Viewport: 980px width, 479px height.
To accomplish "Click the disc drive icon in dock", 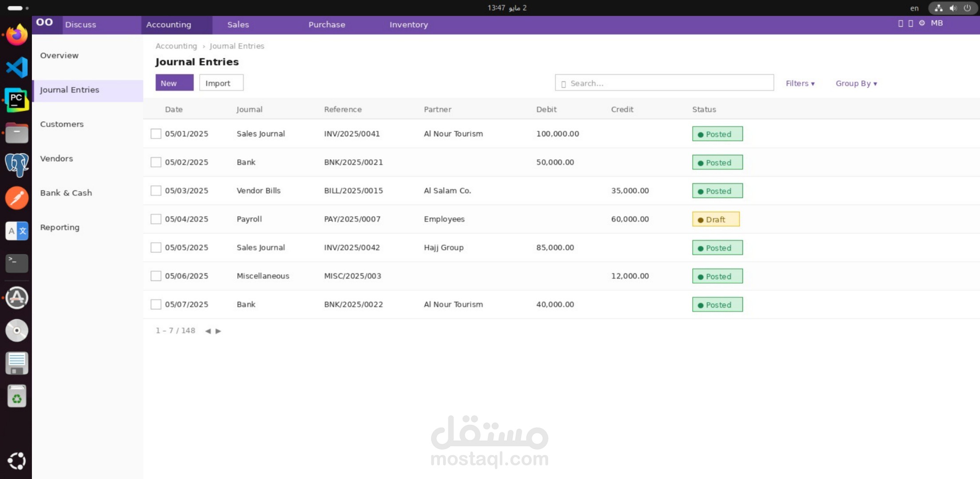I will [17, 330].
